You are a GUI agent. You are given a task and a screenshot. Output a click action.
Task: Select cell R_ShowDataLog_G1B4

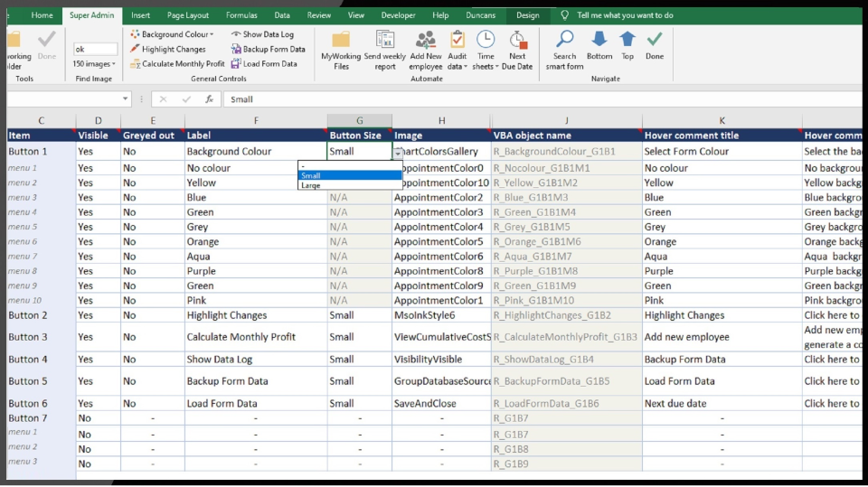pos(566,360)
